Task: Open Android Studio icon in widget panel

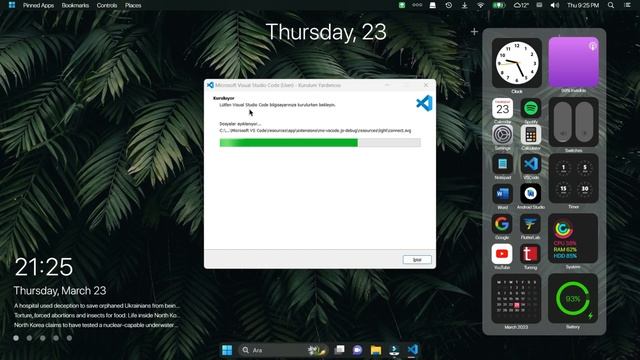Action: coord(531,194)
